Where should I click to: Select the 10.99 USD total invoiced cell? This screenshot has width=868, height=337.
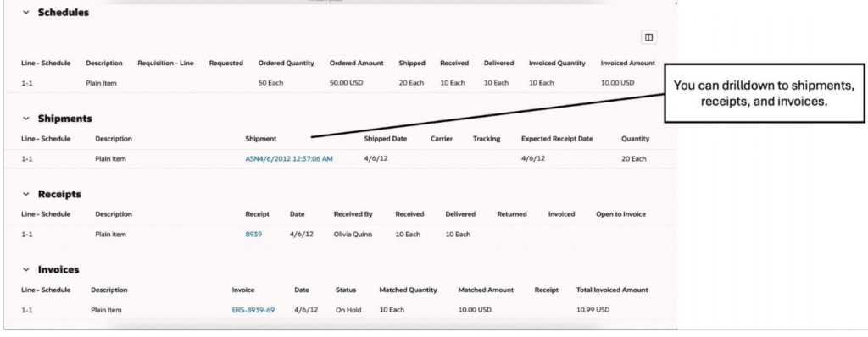(x=593, y=310)
